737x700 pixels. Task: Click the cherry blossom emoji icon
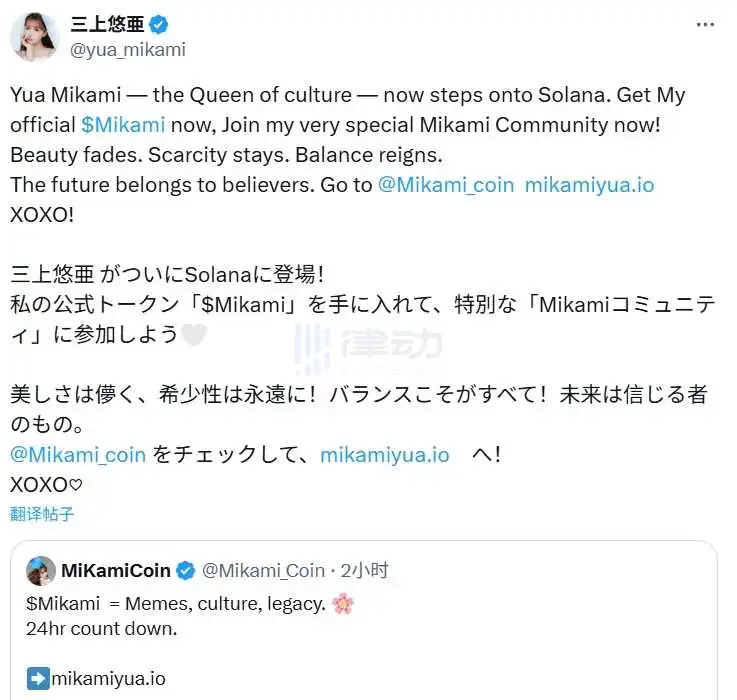343,604
